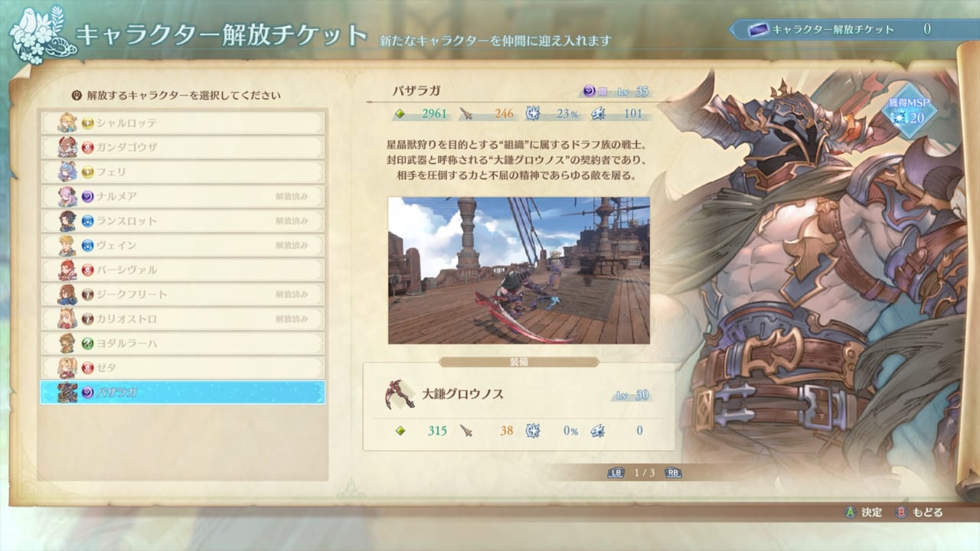Click the green HP diamond next to 2961
This screenshot has width=980, height=551.
click(399, 114)
